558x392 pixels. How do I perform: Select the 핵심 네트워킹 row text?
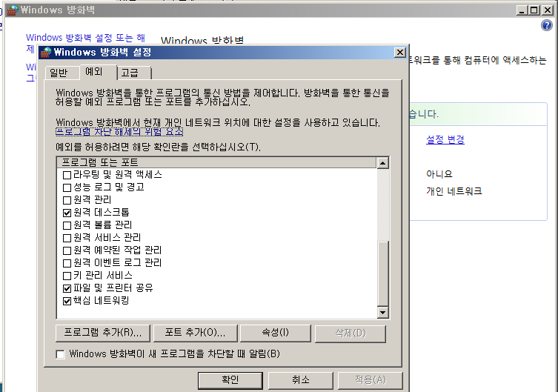[101, 301]
